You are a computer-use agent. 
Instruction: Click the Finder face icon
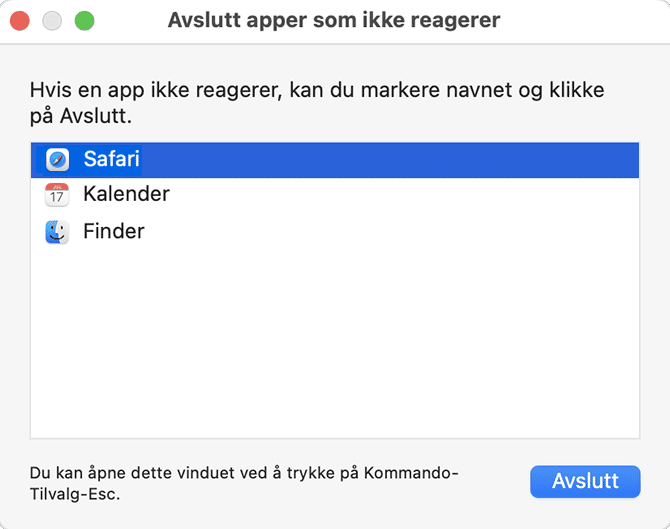click(57, 232)
